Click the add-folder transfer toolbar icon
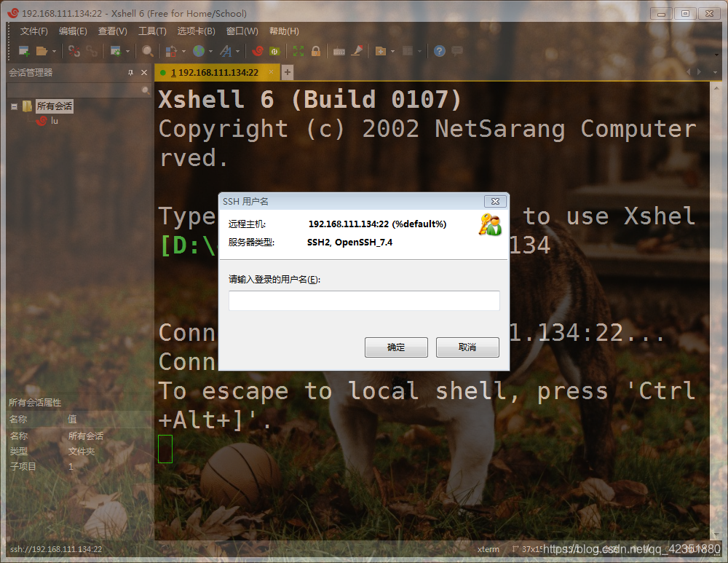This screenshot has width=728, height=563. click(380, 51)
